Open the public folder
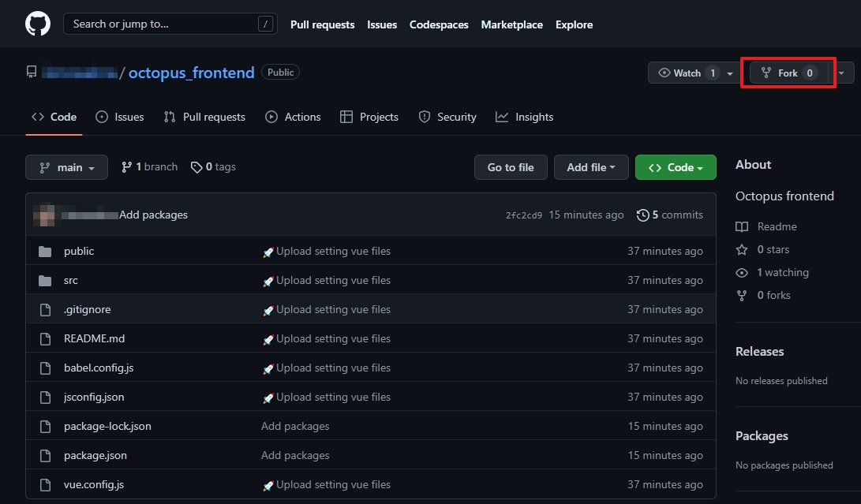861x504 pixels. click(x=79, y=251)
